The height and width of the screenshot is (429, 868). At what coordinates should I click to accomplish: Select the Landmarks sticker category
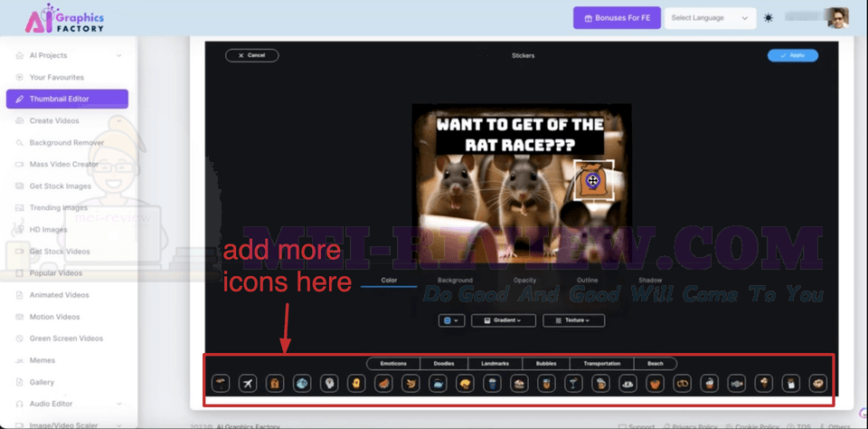point(496,364)
